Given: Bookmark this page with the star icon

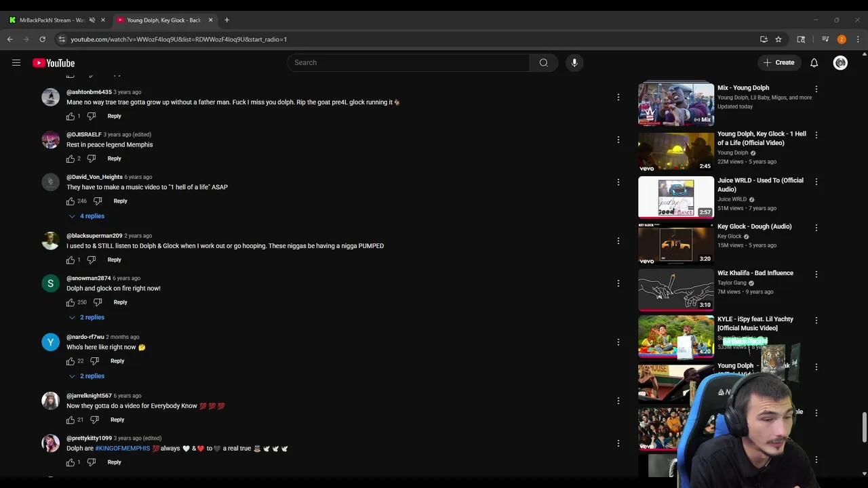Looking at the screenshot, I should click(778, 39).
